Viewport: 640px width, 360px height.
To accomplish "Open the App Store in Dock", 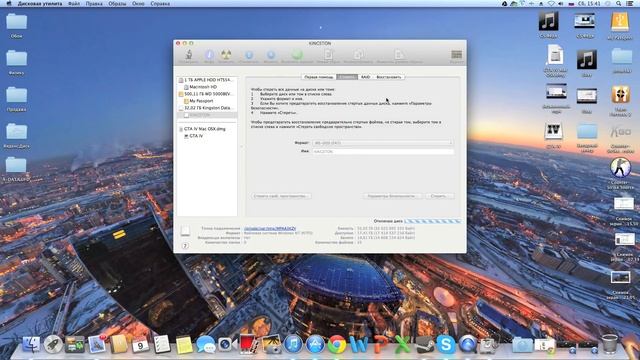I will tap(315, 344).
